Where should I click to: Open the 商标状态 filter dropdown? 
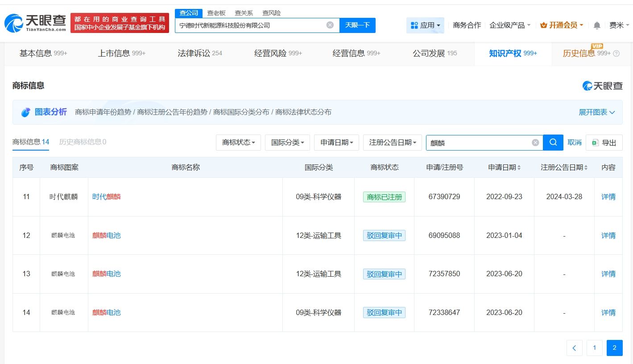(239, 143)
